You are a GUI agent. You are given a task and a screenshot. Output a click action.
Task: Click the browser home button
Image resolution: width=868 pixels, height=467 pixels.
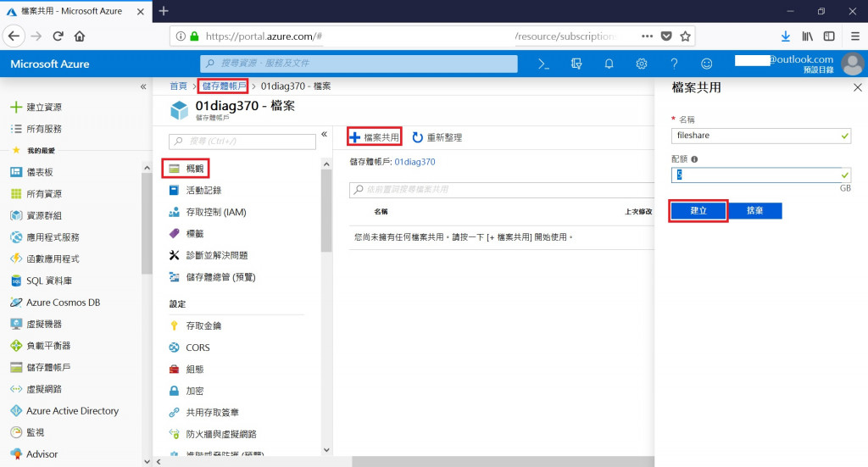[x=80, y=36]
